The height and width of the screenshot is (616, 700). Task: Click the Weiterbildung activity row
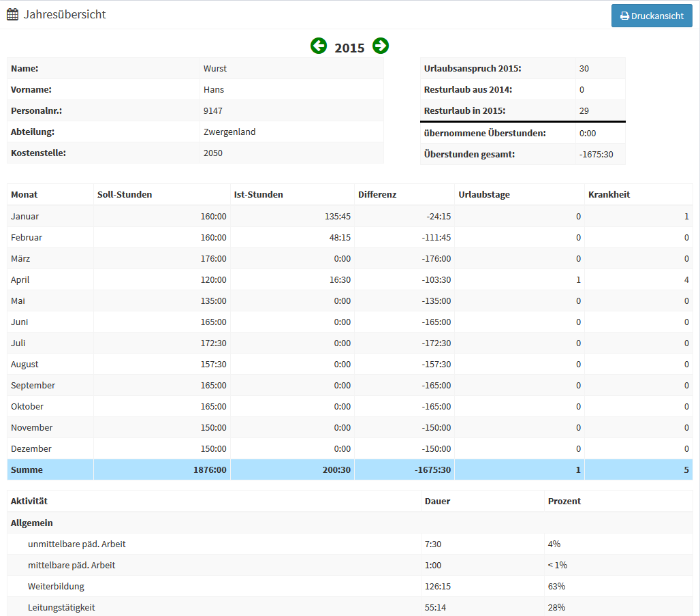pyautogui.click(x=57, y=586)
